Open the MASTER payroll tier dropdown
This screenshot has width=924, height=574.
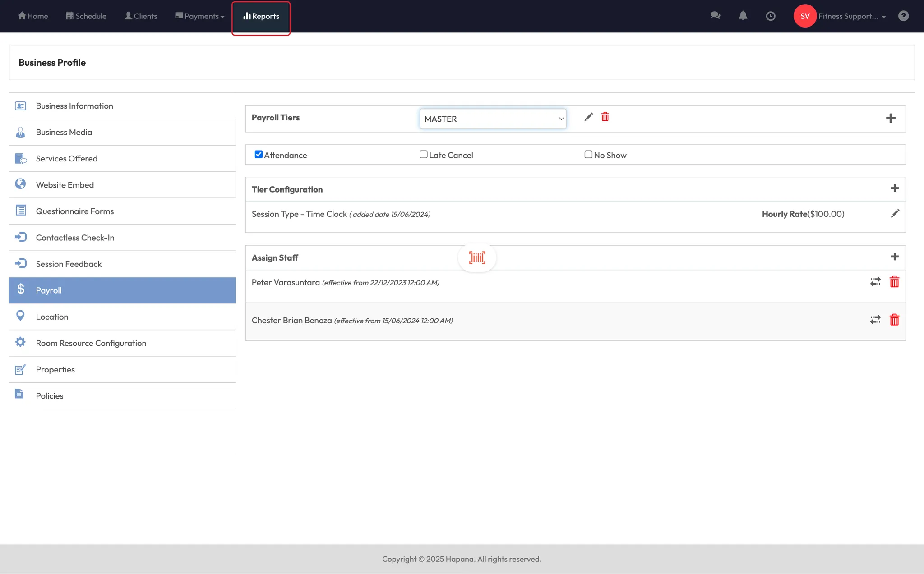point(493,119)
